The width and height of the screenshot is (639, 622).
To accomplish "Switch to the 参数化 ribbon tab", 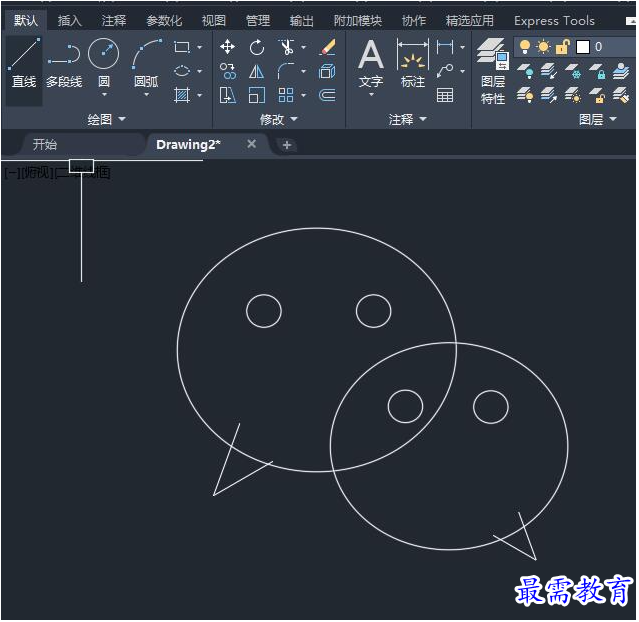I will click(164, 20).
